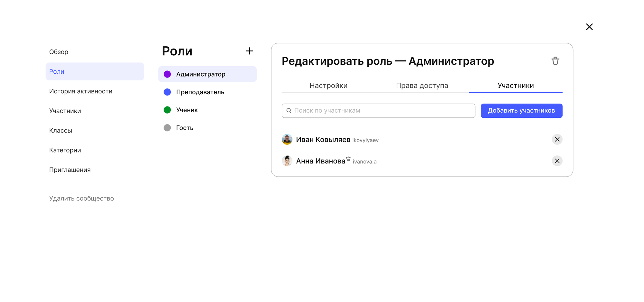Click the Добавить участников button

click(521, 111)
